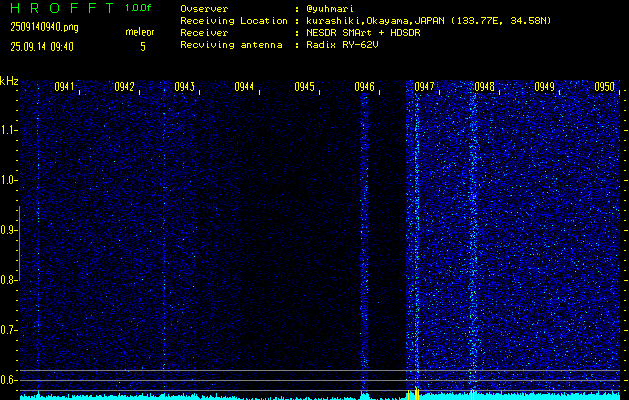Select the observer name @yuhmari
Viewport: 629px width, 400px height.
330,9
